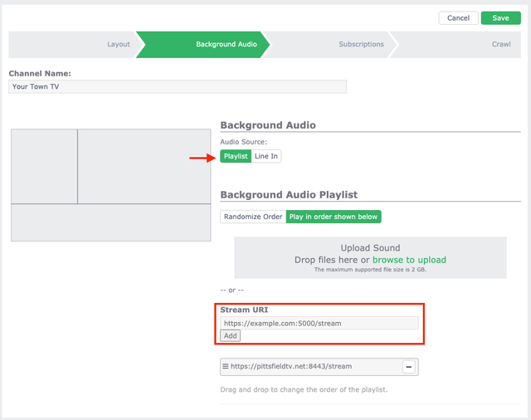Screen dimensions: 531x420
Task: Select the top-left zone in layout preview
Action: coord(44,166)
